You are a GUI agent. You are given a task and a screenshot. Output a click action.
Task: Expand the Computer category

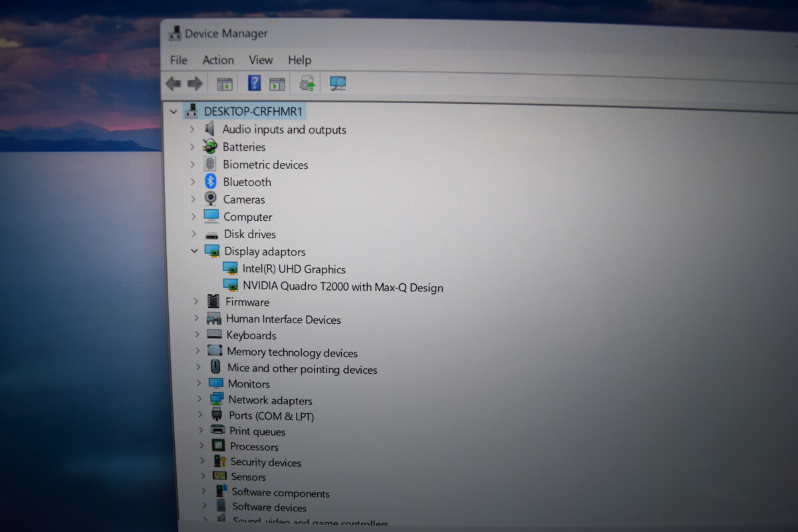click(x=194, y=216)
